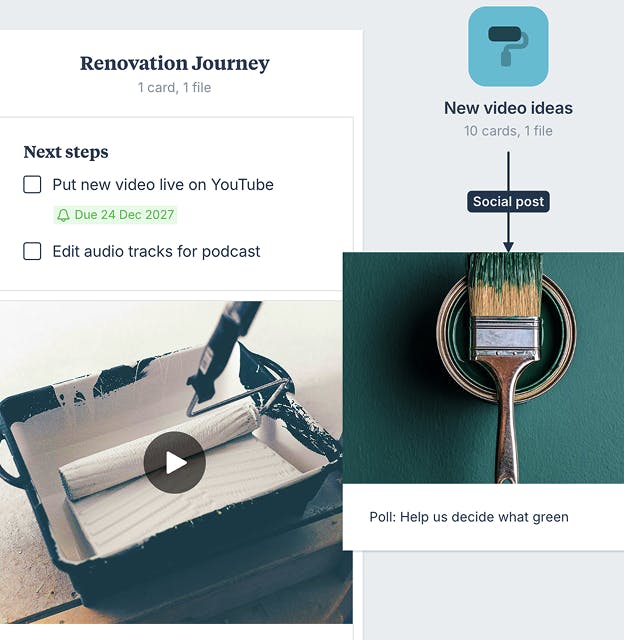Click the bell icon on the due date
624x640 pixels.
pyautogui.click(x=64, y=215)
